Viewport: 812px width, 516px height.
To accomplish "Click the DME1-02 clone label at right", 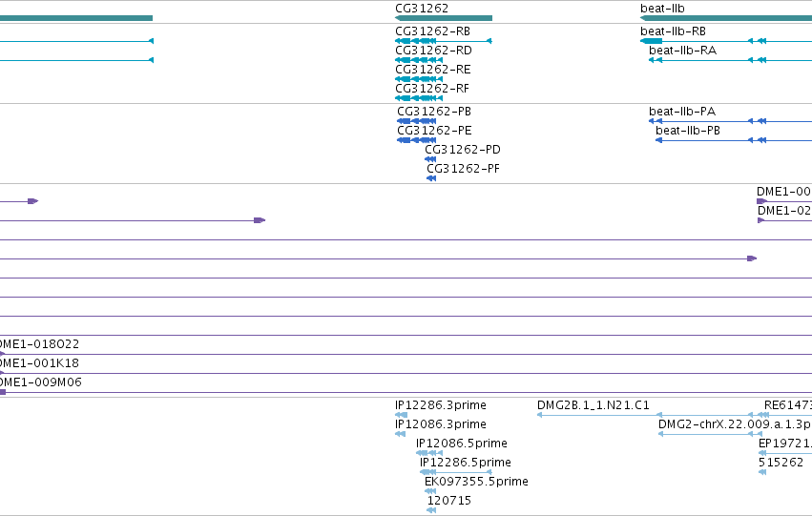I will click(784, 211).
